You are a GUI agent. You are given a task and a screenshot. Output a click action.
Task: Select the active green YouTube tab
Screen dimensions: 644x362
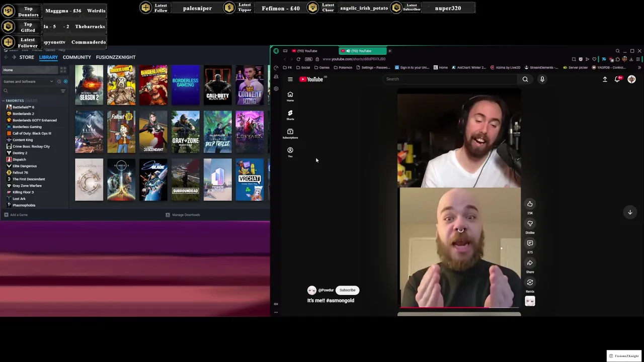point(362,51)
